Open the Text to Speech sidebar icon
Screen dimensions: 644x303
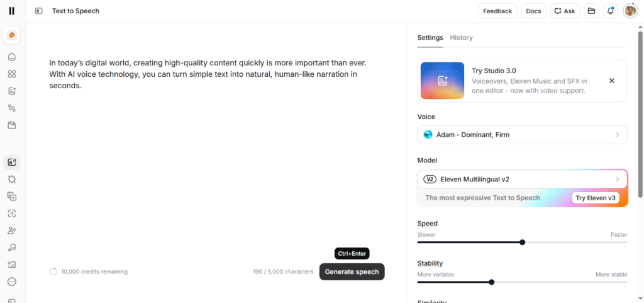[x=11, y=162]
